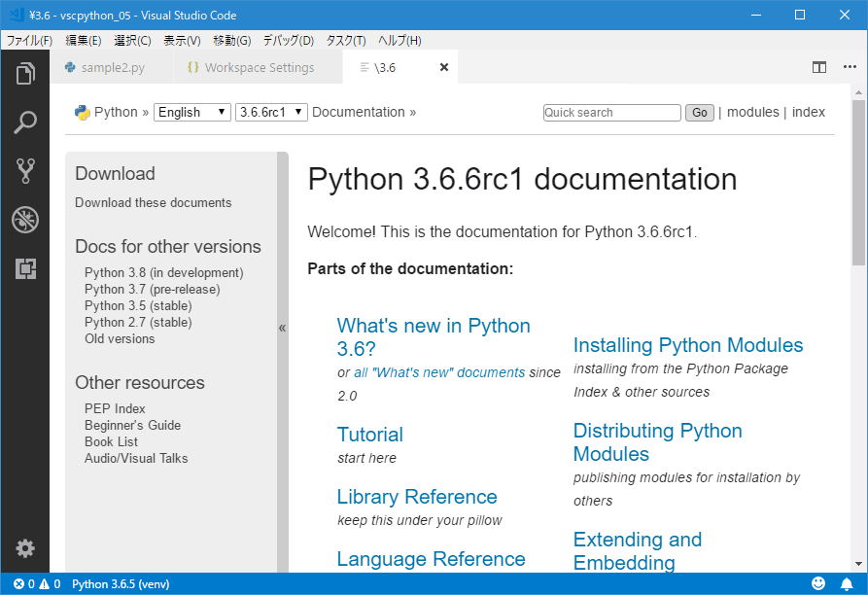Open the language dropdown showing English
The image size is (868, 595).
[191, 111]
